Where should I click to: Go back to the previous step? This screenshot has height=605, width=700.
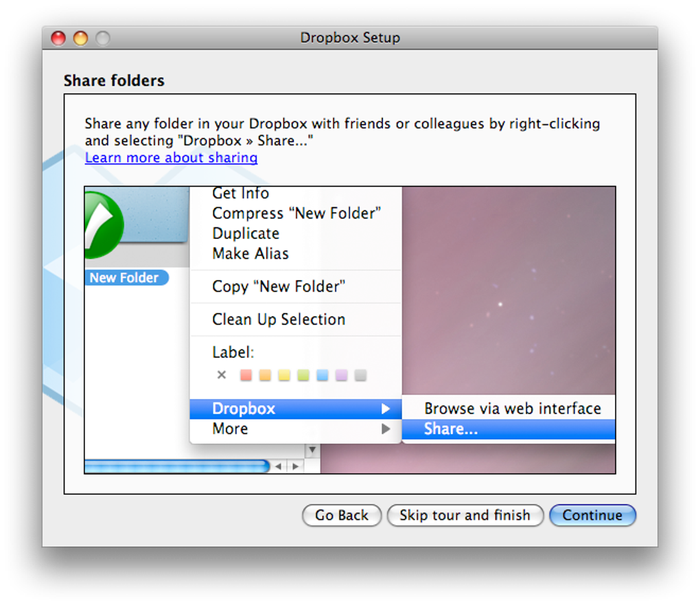point(342,515)
